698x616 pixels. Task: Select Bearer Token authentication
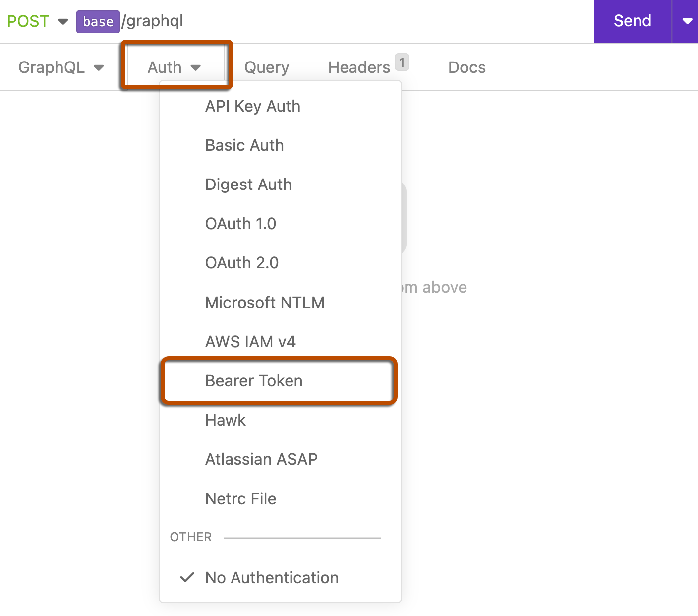[254, 381]
